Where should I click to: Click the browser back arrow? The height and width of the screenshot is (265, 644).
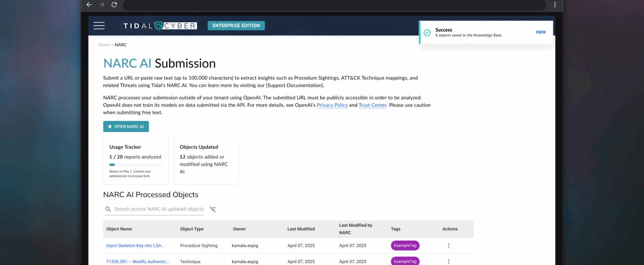click(x=89, y=5)
